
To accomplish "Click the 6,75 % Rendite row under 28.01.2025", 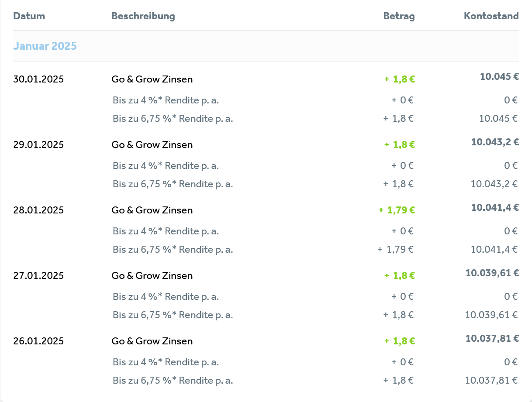I will (315, 250).
